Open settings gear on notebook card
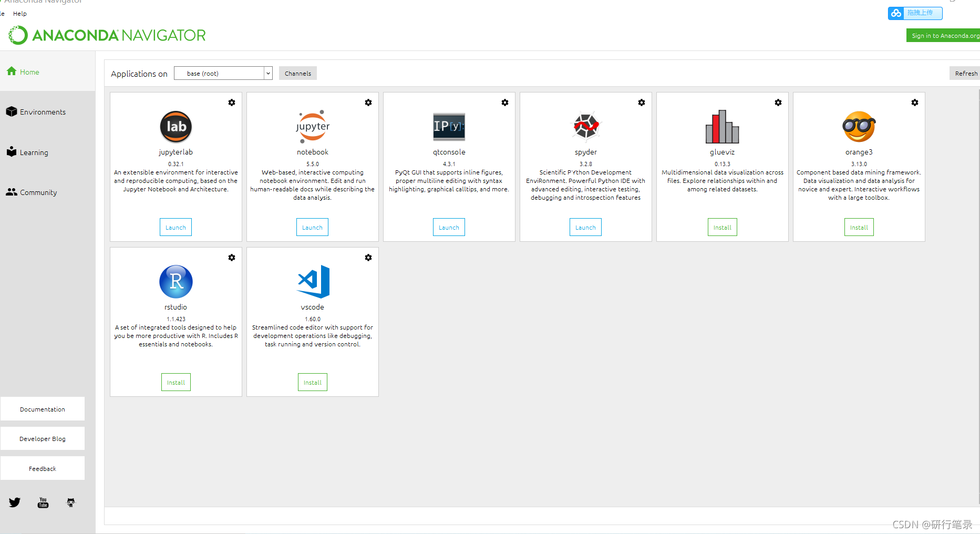 click(368, 102)
